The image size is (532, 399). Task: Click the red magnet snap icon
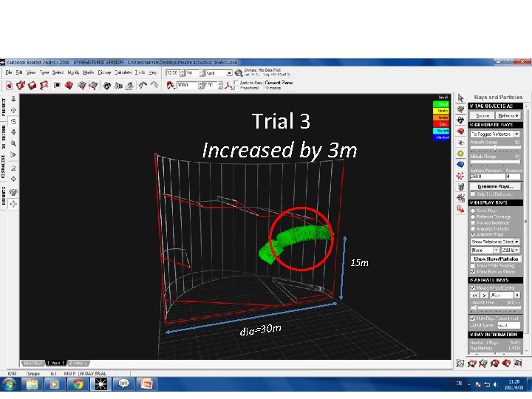click(x=171, y=85)
